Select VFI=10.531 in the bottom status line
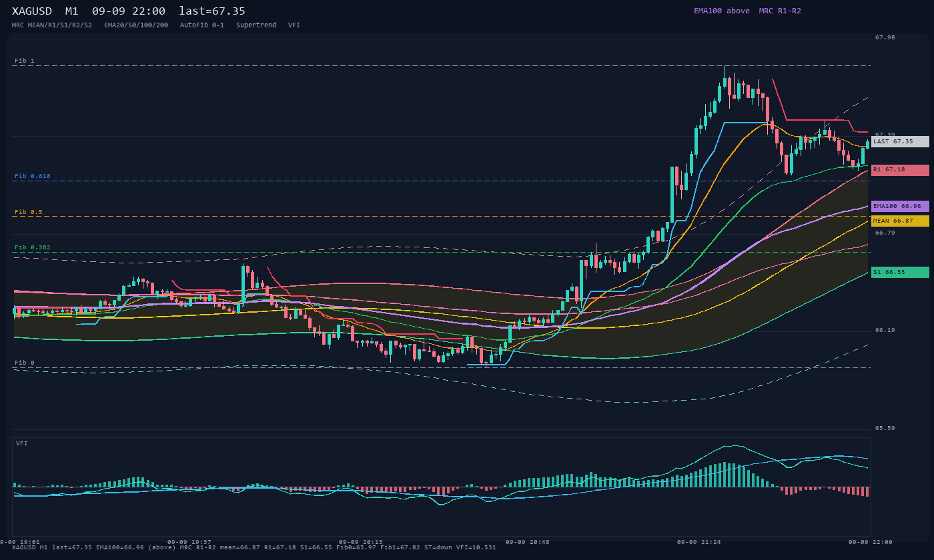The width and height of the screenshot is (934, 560). 476,547
